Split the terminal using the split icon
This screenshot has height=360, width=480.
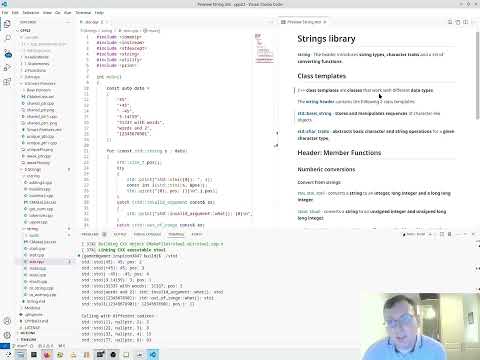point(442,234)
